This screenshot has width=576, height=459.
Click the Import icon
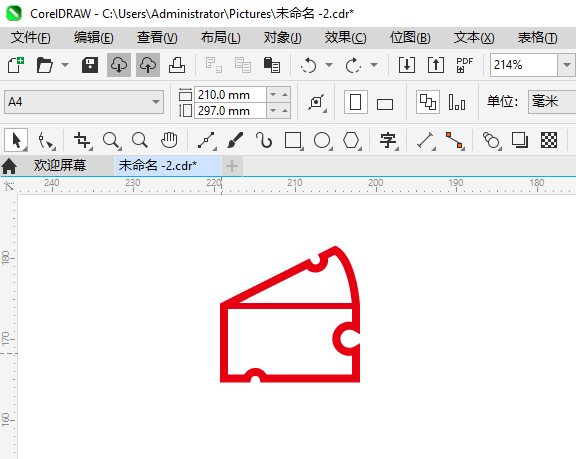pos(407,65)
